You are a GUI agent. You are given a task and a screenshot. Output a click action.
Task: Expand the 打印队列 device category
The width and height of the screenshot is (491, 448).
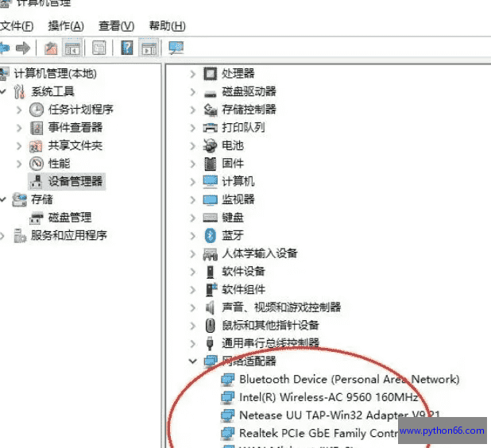pos(192,128)
